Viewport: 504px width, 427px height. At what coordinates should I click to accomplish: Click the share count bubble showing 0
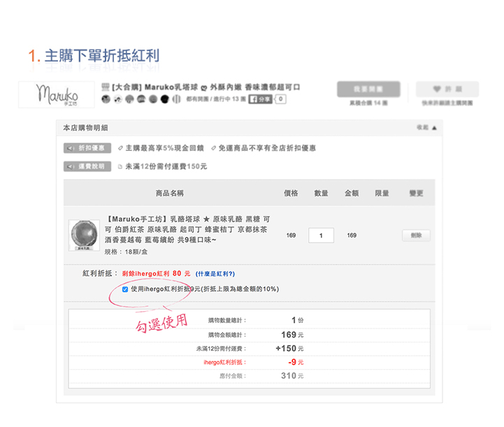pyautogui.click(x=280, y=99)
